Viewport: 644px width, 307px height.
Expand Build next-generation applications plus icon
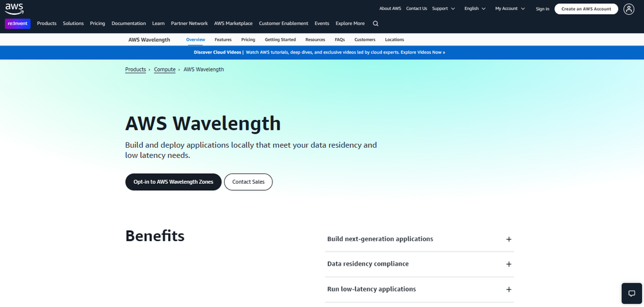(x=509, y=239)
